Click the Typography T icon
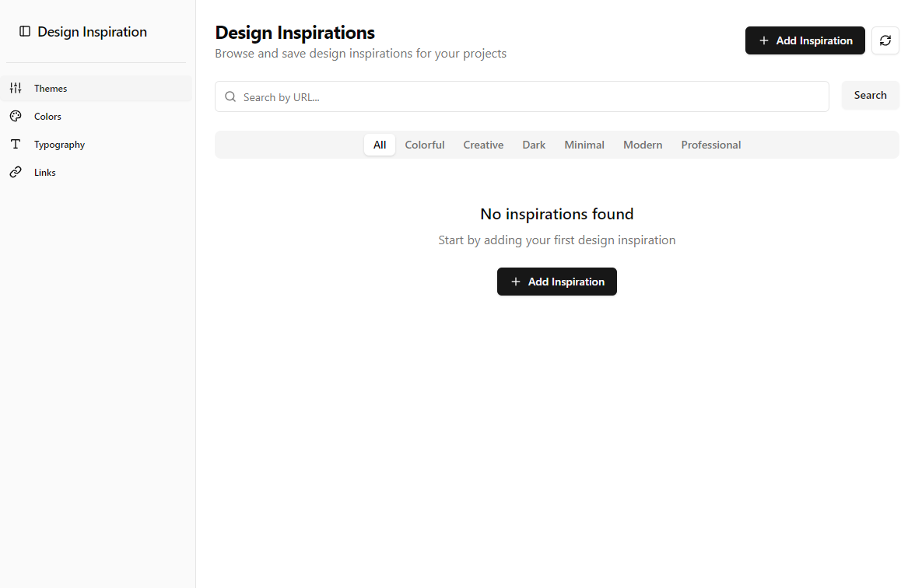 coord(16,144)
